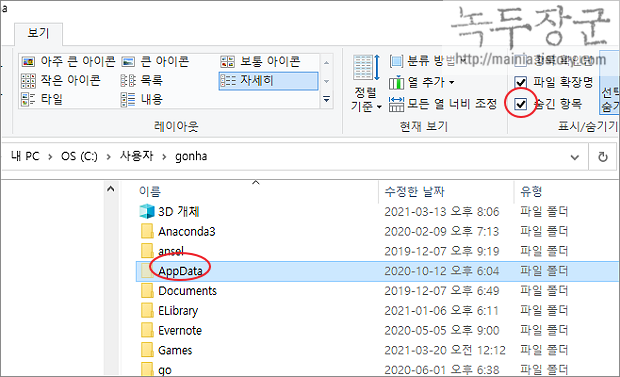Select 목록 layout option
620x377 pixels.
[142, 81]
